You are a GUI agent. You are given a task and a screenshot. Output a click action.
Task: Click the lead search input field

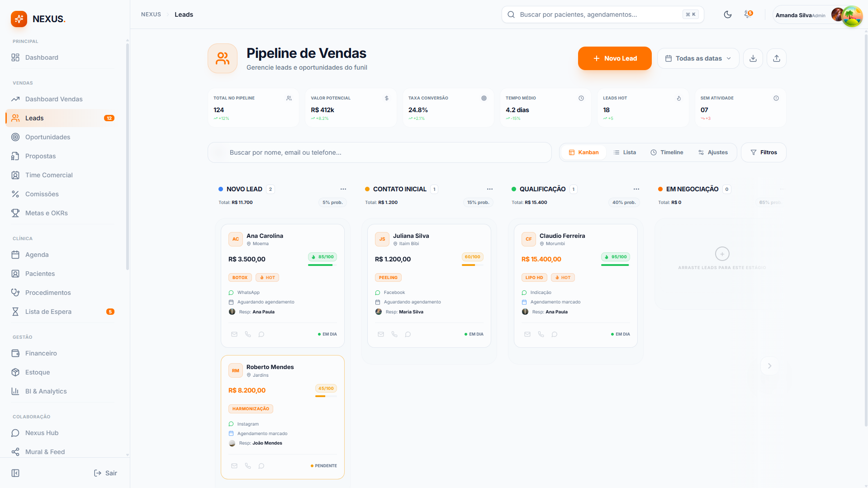tap(380, 152)
